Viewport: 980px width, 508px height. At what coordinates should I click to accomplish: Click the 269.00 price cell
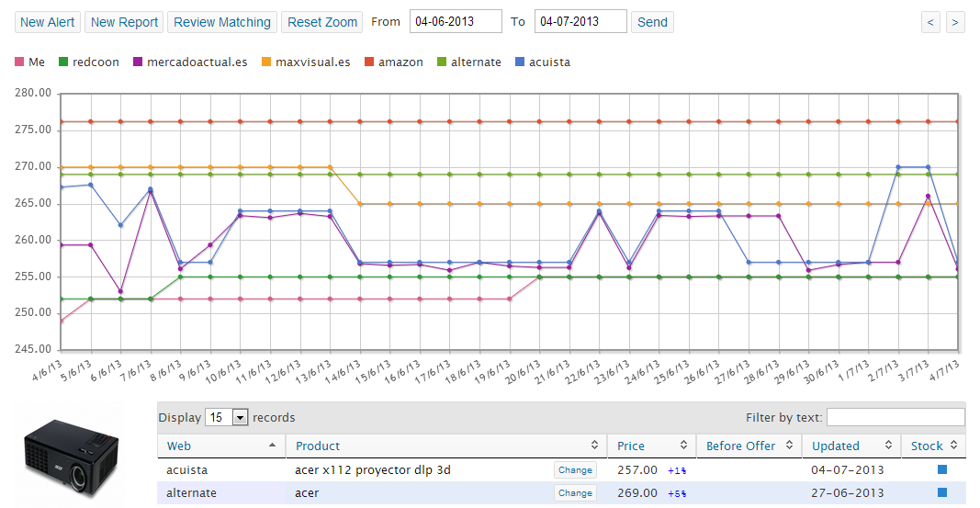tap(636, 493)
